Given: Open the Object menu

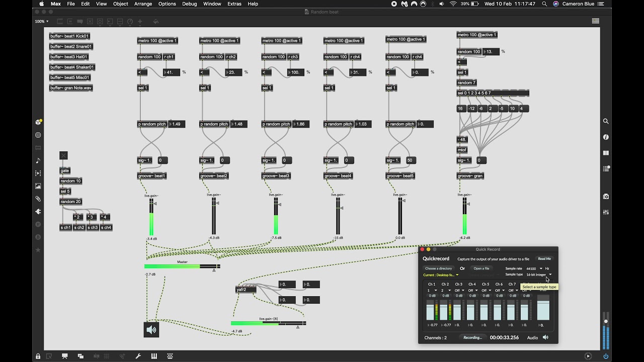Looking at the screenshot, I should tap(120, 4).
